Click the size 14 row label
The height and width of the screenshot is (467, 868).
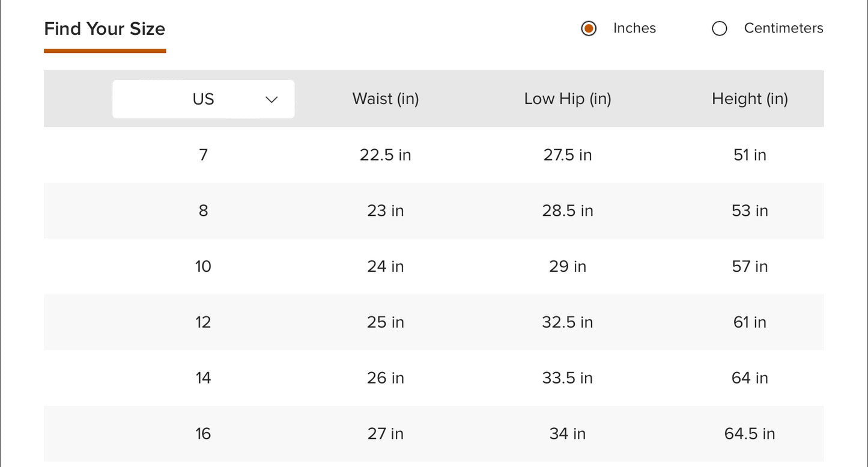click(204, 378)
